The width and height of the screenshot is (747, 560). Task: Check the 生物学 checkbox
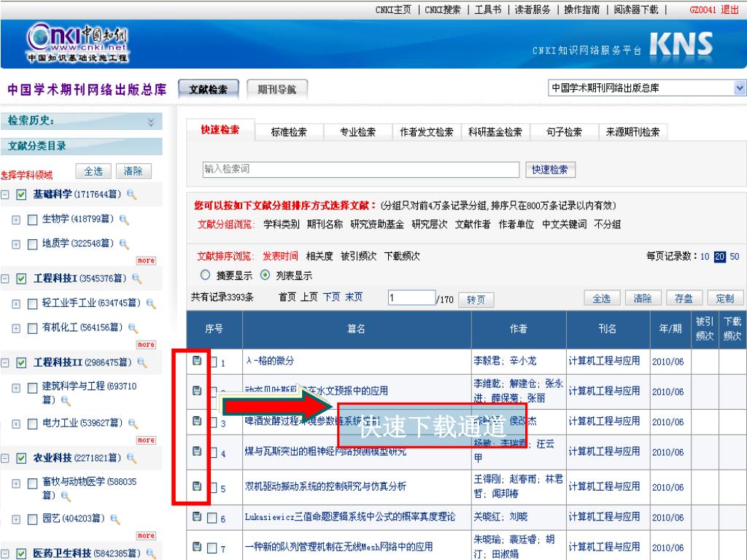32,219
